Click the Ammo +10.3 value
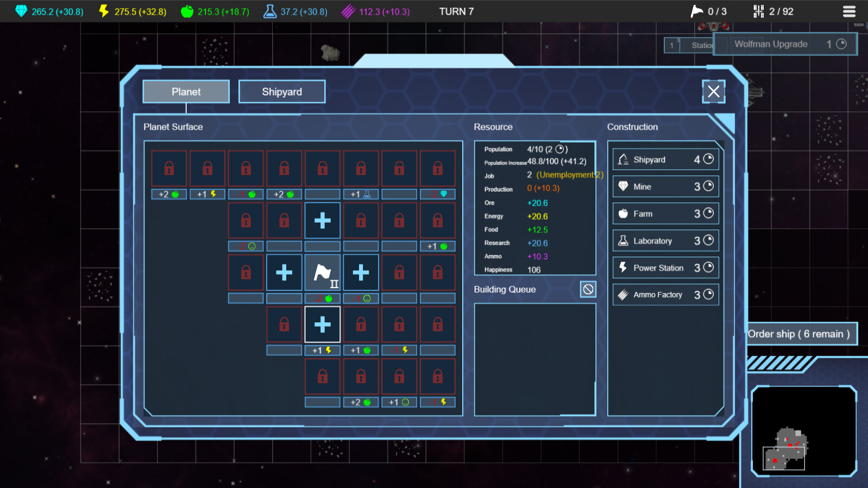Screen dimensions: 868x488 (x=537, y=256)
